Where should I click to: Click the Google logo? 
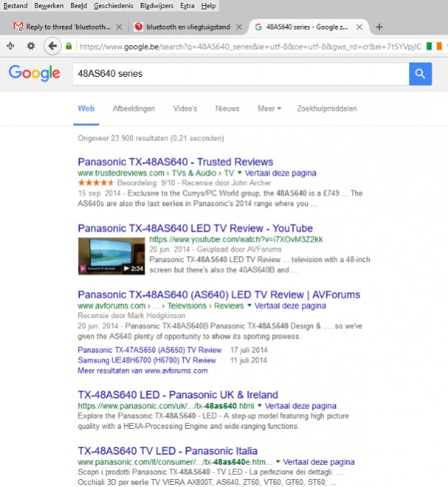(x=34, y=73)
